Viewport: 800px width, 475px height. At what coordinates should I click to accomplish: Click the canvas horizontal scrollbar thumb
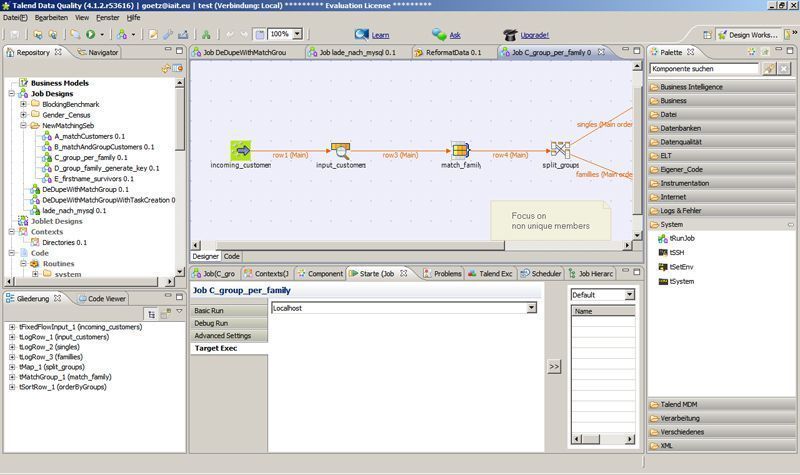360,245
